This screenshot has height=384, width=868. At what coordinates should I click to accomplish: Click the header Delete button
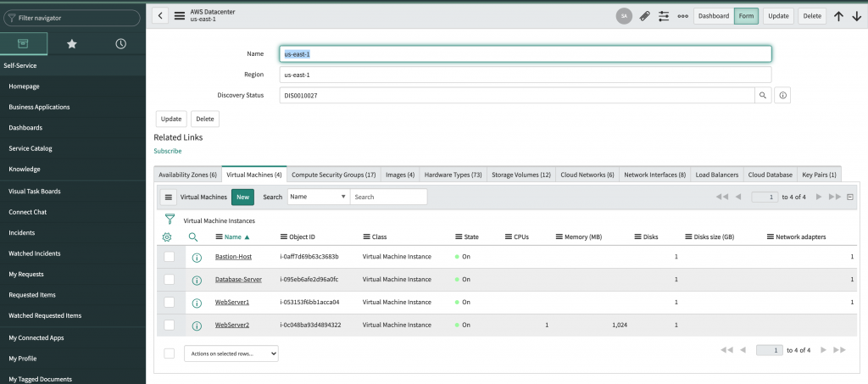(x=812, y=16)
